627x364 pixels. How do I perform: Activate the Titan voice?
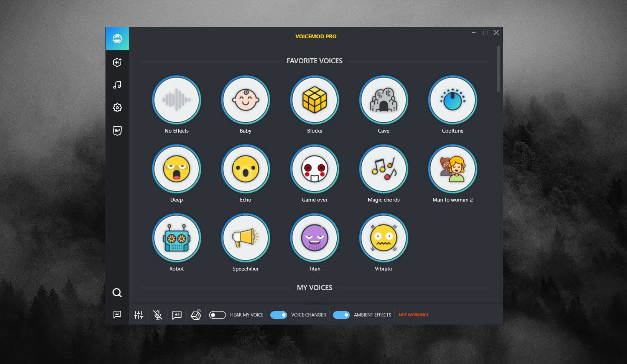(314, 238)
